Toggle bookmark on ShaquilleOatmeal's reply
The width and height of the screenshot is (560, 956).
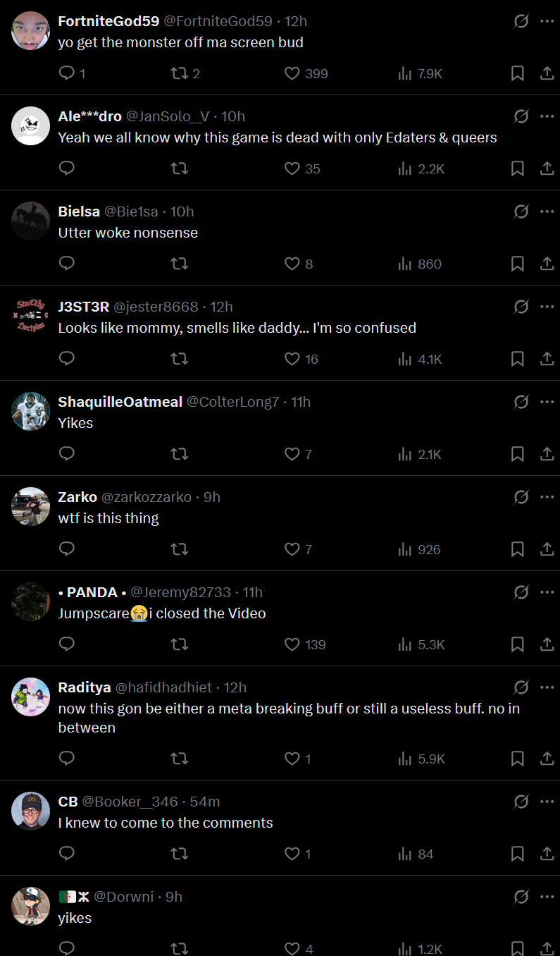[517, 454]
